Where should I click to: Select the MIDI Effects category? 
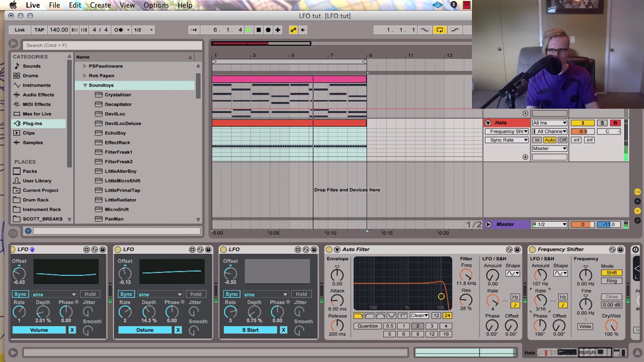[x=36, y=104]
